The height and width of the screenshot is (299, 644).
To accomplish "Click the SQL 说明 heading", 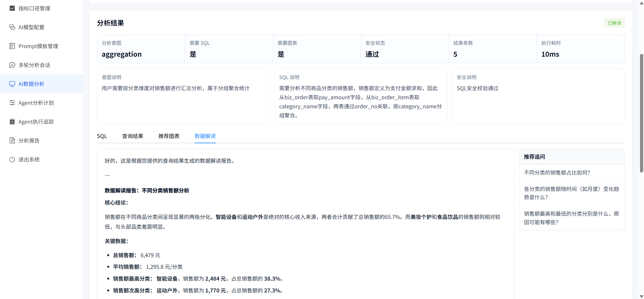I will tap(289, 77).
